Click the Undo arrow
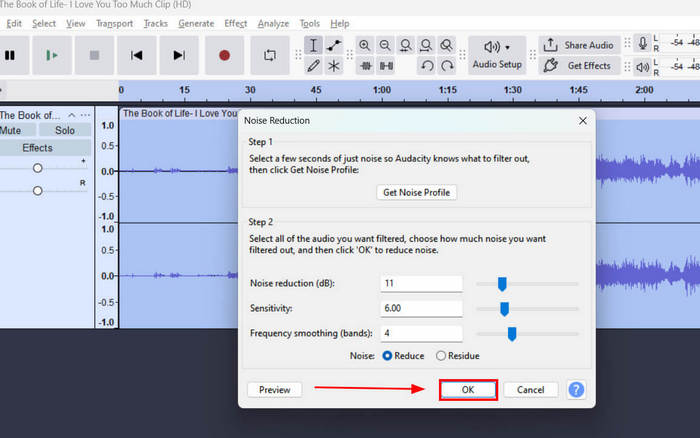Image resolution: width=700 pixels, height=438 pixels. pos(427,66)
